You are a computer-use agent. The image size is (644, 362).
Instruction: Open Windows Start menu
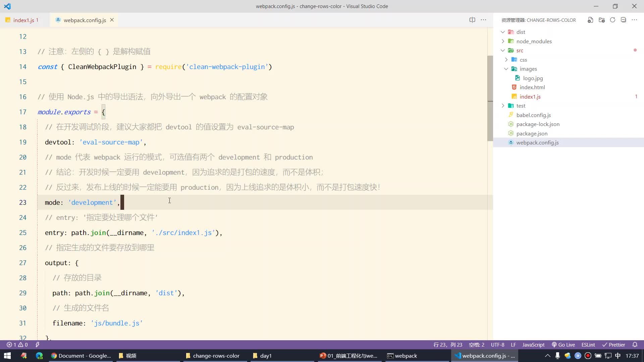coord(7,356)
